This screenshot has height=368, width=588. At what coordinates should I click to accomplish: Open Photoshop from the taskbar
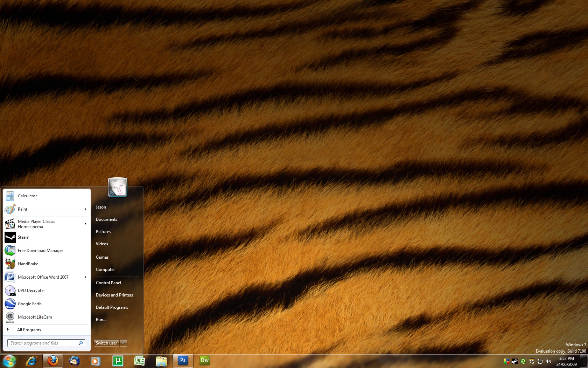[183, 361]
